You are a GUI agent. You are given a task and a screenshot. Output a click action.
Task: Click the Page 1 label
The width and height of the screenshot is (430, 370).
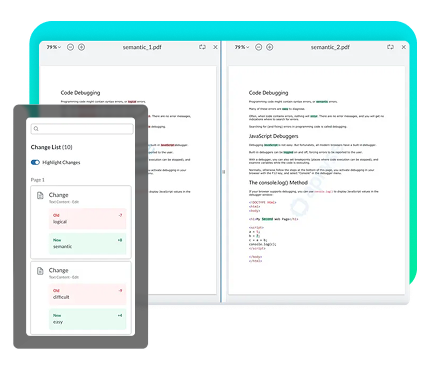pyautogui.click(x=38, y=180)
